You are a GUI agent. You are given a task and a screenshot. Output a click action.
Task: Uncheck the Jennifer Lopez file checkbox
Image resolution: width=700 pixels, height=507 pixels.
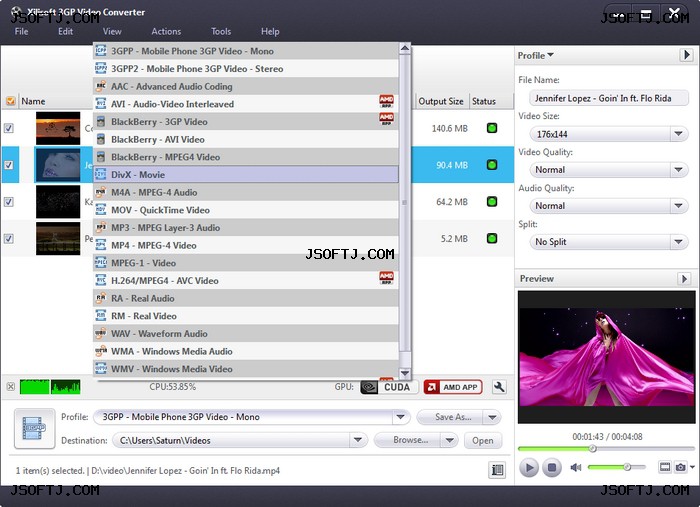(x=8, y=165)
